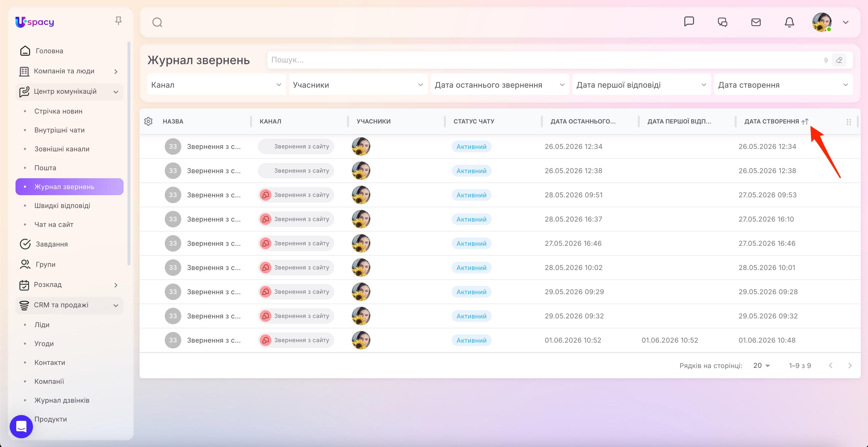The height and width of the screenshot is (447, 868).
Task: Click the Компанія та люди building icon
Action: coord(24,71)
